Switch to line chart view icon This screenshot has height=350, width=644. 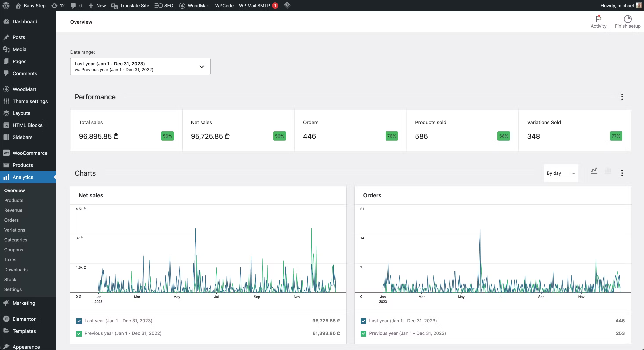coord(594,171)
